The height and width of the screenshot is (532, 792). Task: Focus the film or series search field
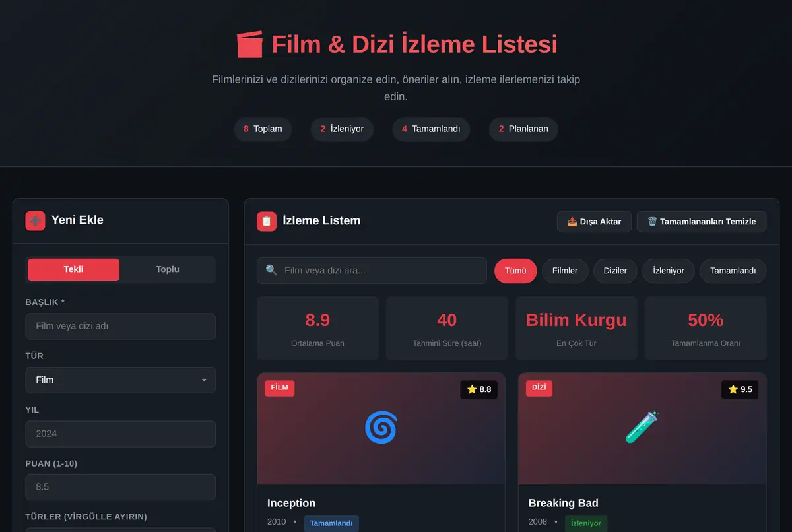pos(372,271)
